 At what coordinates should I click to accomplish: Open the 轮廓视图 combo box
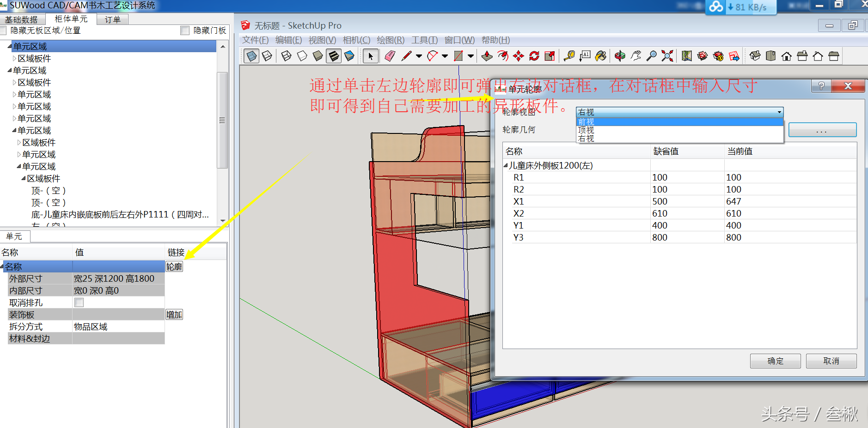tap(679, 112)
